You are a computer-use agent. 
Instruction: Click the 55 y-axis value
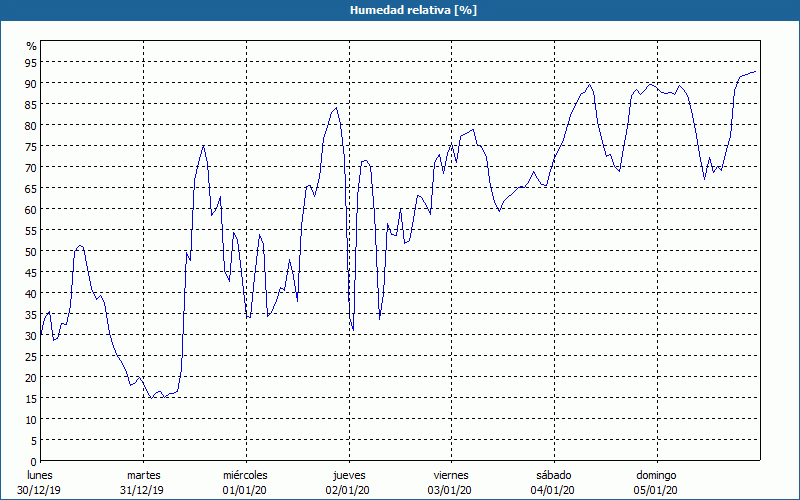[x=31, y=231]
